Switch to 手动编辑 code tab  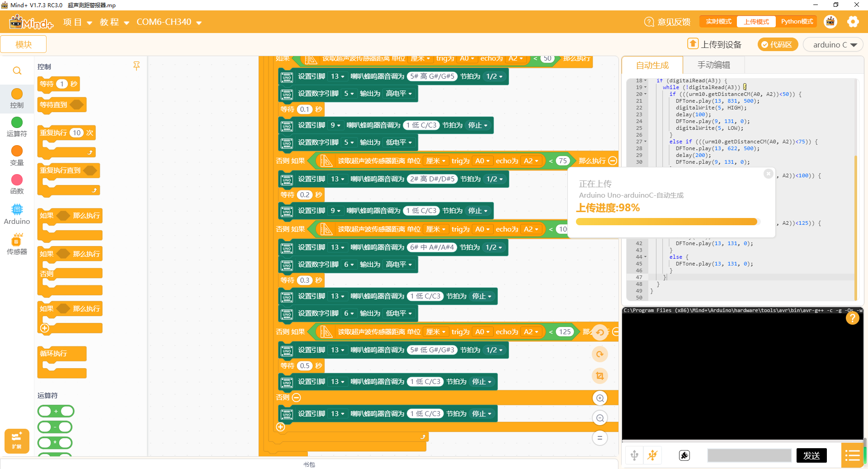point(713,65)
